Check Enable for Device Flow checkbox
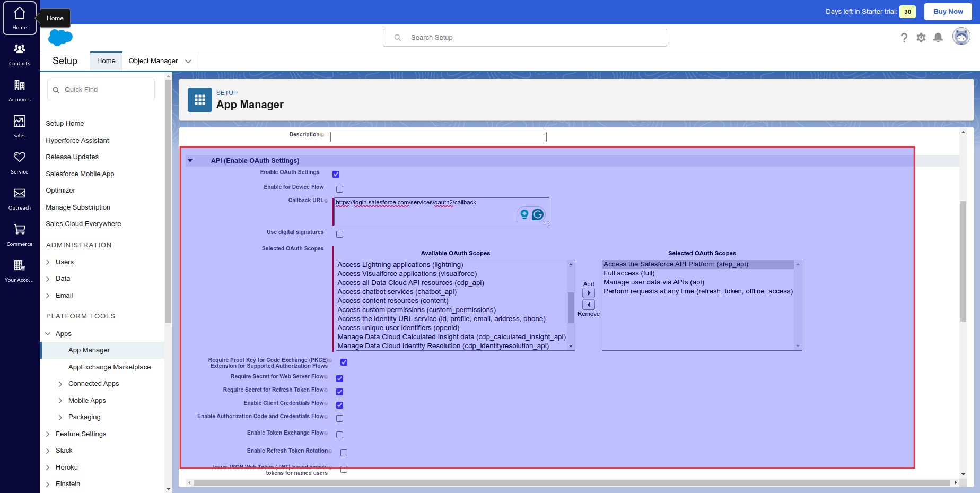This screenshot has width=980, height=493. (x=339, y=189)
